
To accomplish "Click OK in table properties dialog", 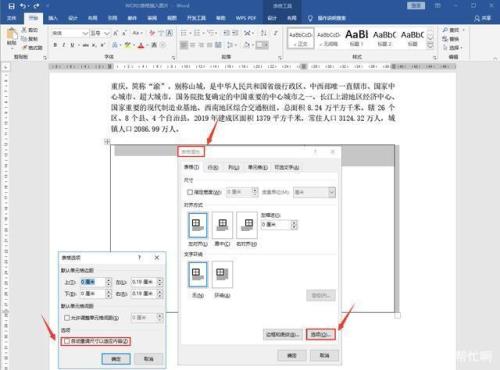I will tap(292, 356).
